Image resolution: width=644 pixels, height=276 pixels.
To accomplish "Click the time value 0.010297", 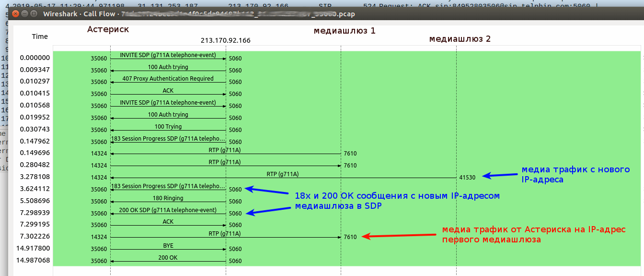I will click(x=35, y=81).
